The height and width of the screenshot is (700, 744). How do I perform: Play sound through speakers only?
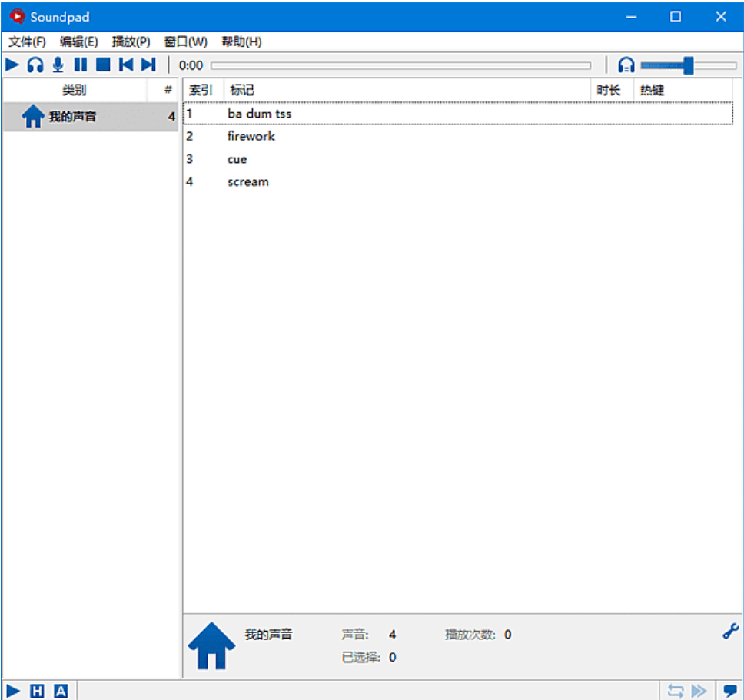tap(11, 65)
